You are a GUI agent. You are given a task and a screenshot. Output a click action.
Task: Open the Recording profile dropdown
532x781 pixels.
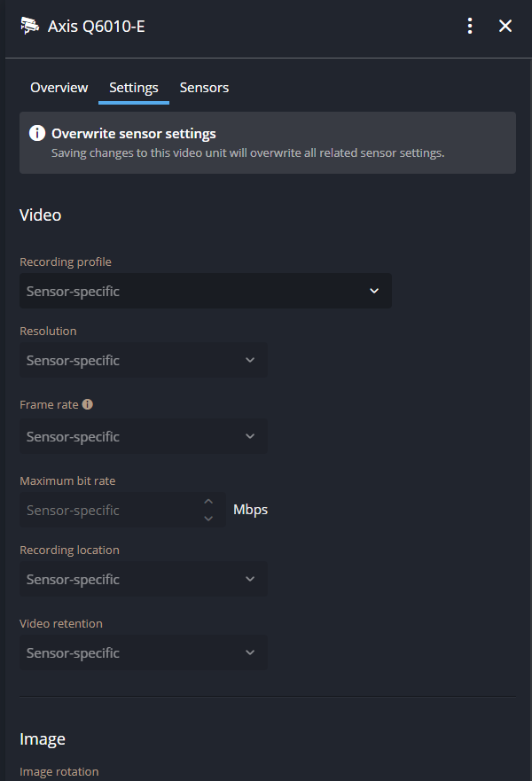tap(206, 291)
